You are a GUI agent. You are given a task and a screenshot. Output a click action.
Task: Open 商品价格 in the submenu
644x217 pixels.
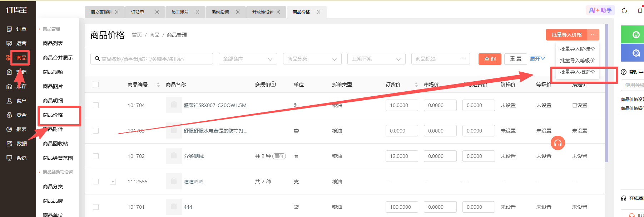tap(53, 115)
